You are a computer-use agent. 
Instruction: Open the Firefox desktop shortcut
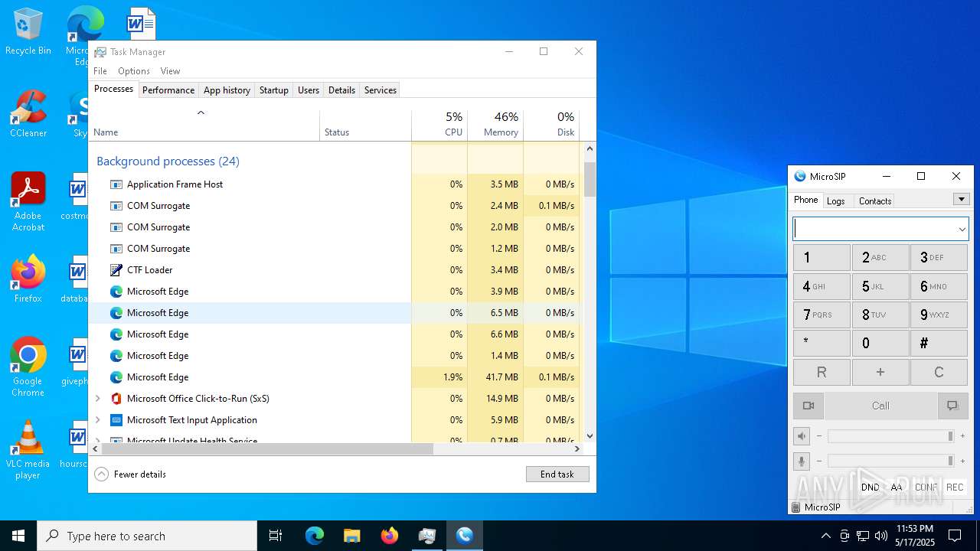28,279
